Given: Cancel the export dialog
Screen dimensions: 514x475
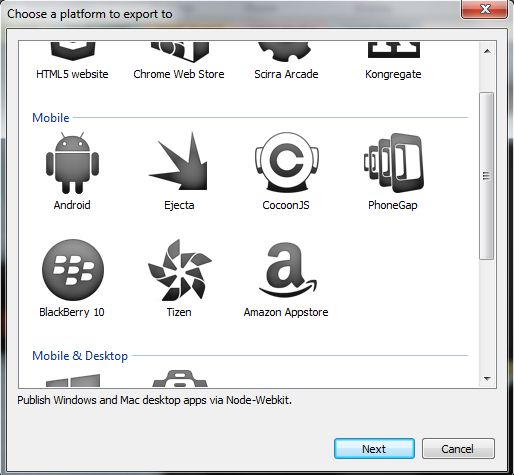Looking at the screenshot, I should [x=458, y=449].
